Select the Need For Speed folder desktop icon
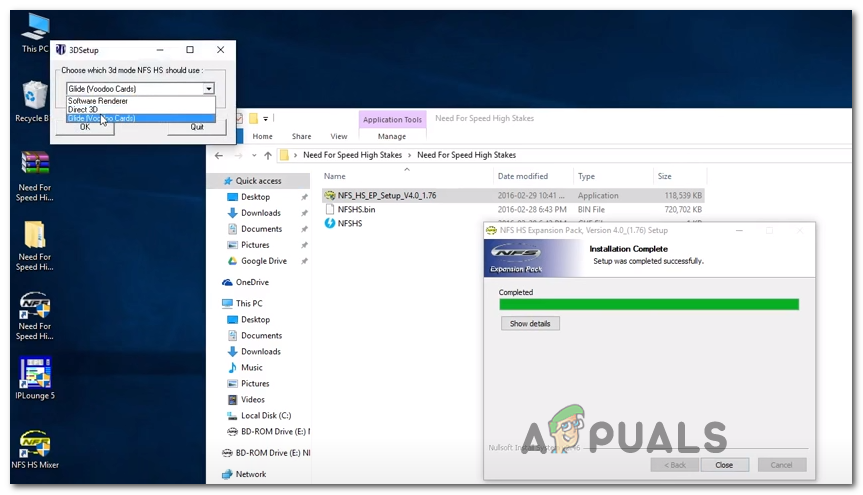863x495 pixels. coord(35,246)
